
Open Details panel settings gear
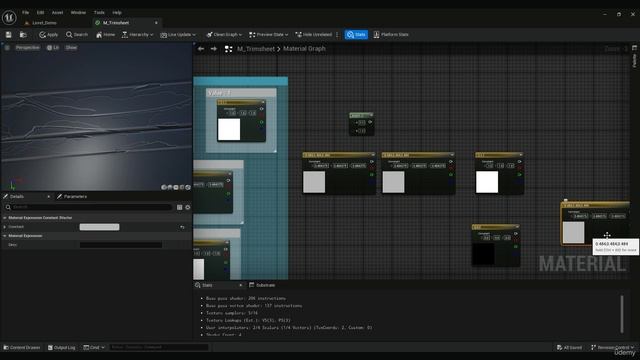(188, 207)
